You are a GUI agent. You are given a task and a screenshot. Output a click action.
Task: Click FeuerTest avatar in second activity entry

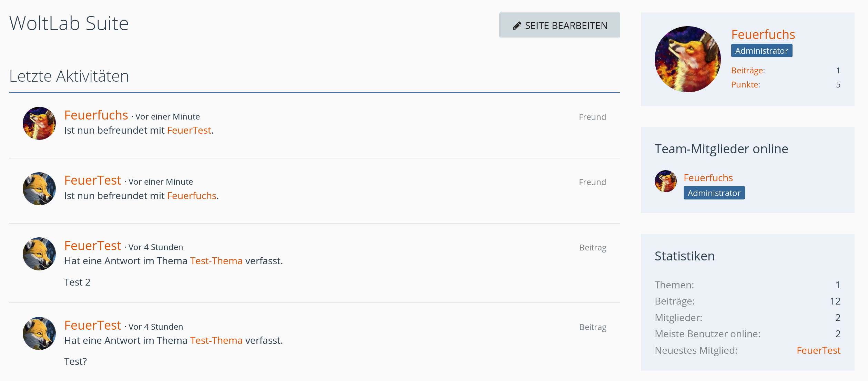(39, 189)
